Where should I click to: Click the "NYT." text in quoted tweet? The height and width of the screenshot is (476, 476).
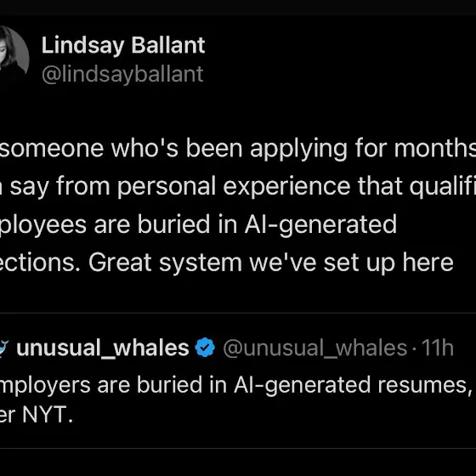(x=48, y=415)
